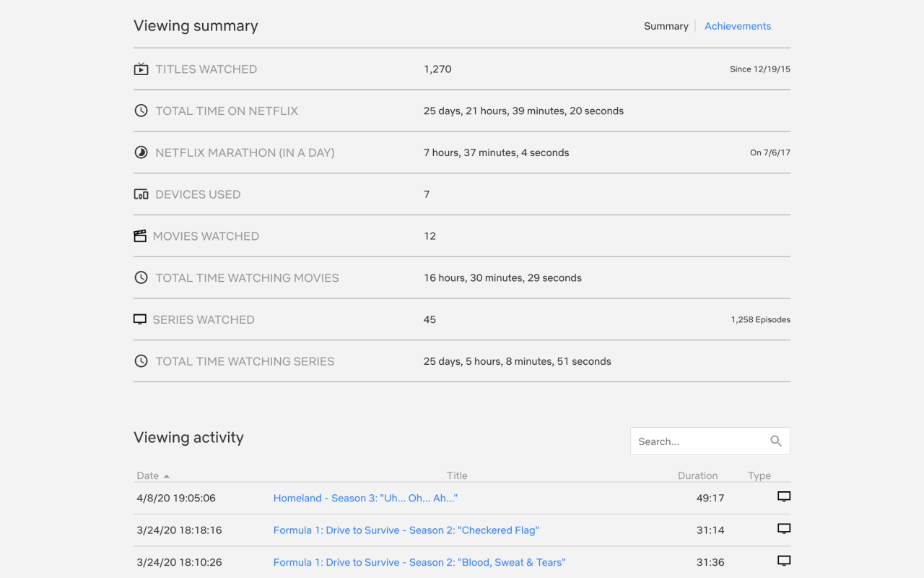Select the "16 hours, 30 minutes, 29 seconds" value

[502, 277]
